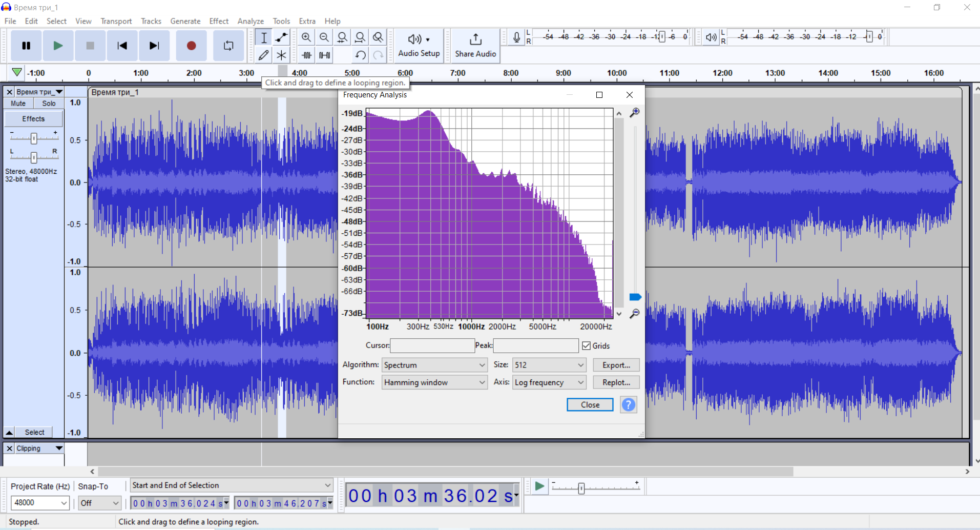Click the track Select button
This screenshot has width=980, height=530.
point(35,432)
